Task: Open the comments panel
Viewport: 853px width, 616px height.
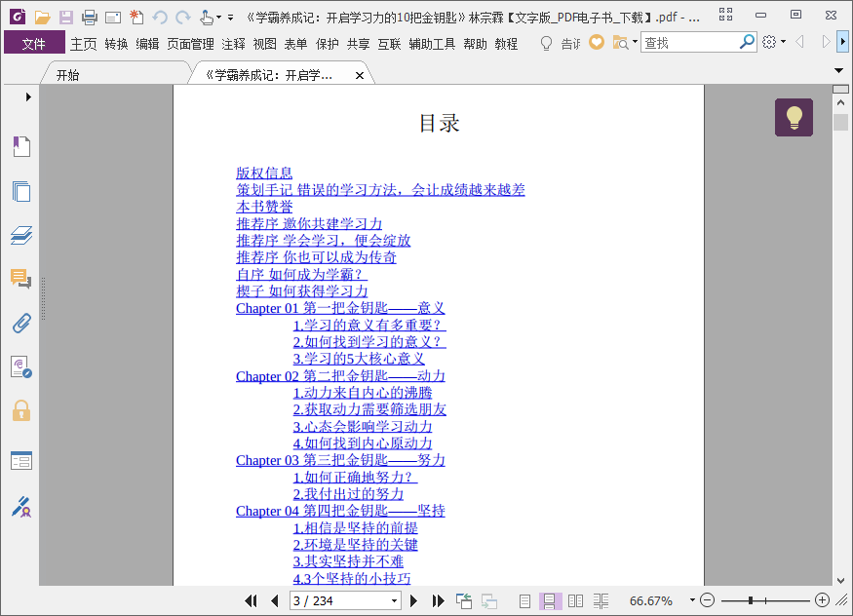Action: pyautogui.click(x=21, y=279)
